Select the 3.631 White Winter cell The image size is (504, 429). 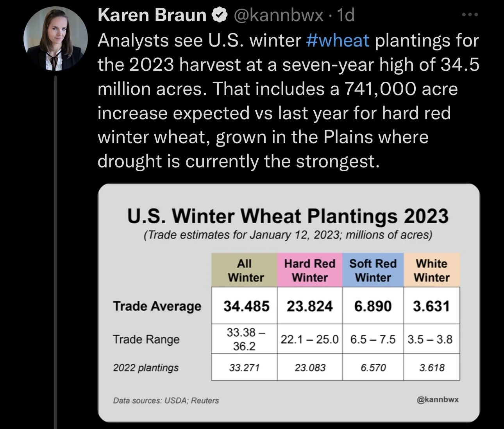coord(432,305)
